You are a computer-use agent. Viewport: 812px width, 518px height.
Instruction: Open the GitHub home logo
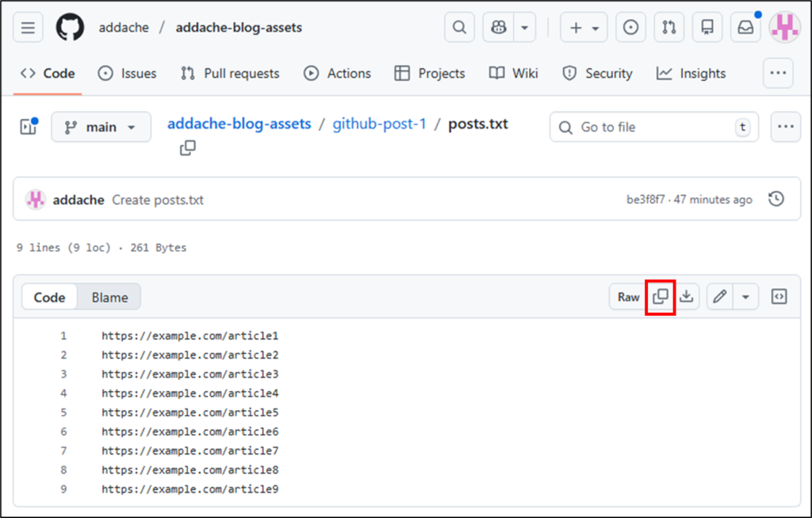click(x=70, y=28)
